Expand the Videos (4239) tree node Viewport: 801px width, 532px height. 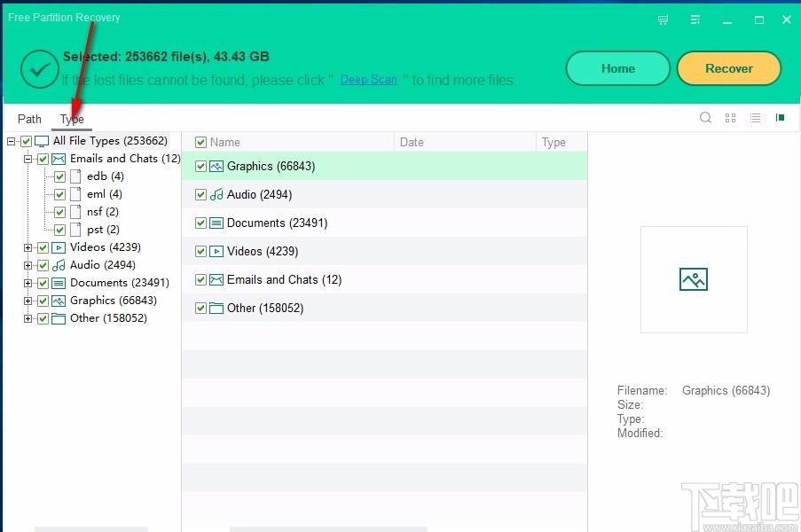28,247
